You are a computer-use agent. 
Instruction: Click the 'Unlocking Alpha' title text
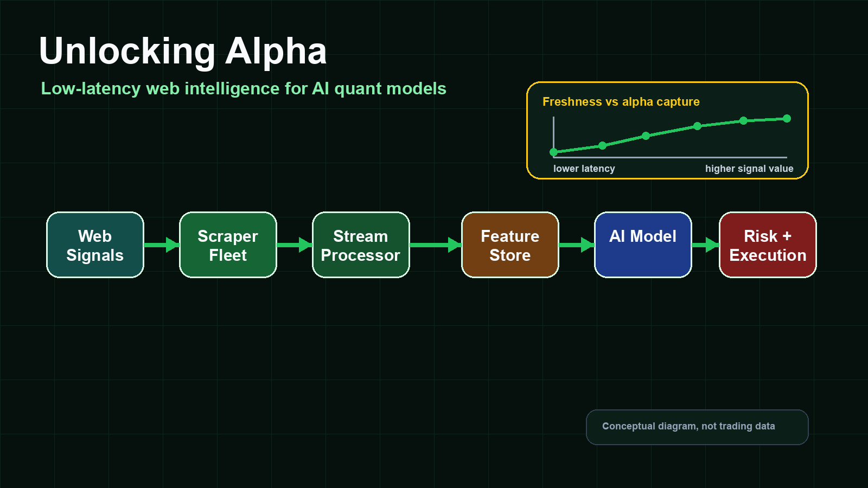pyautogui.click(x=183, y=51)
